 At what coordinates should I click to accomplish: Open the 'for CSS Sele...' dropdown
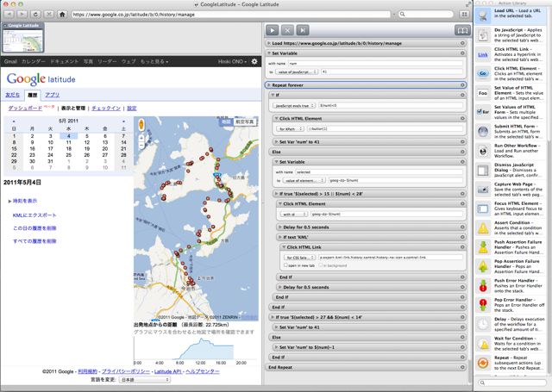299,258
